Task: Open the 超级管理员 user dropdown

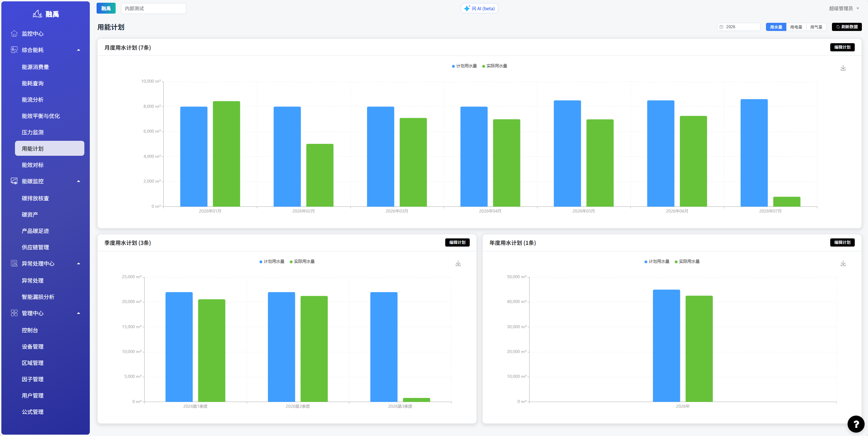Action: [x=844, y=9]
